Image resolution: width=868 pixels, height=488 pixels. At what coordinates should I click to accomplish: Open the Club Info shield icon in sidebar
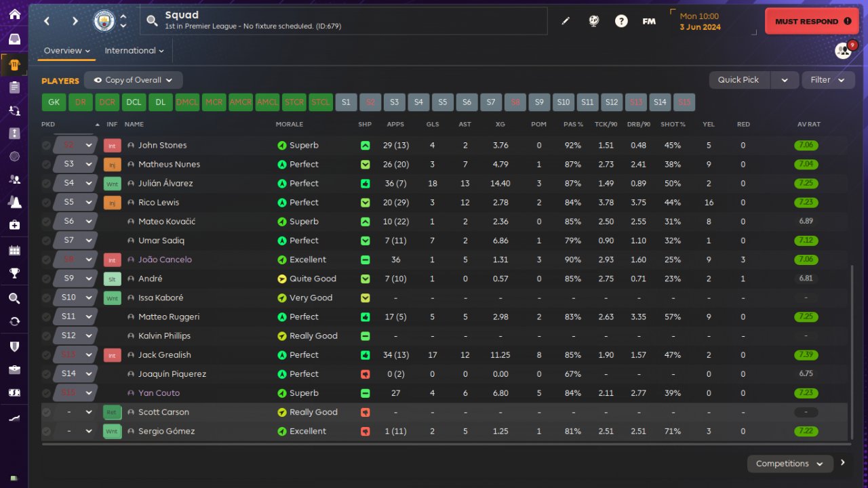[x=14, y=346]
